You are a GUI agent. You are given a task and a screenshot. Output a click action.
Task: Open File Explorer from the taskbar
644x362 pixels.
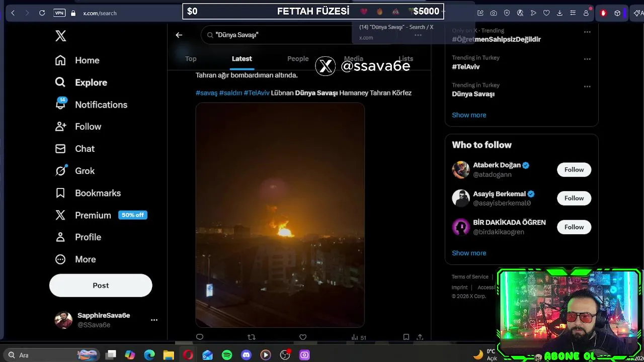tap(169, 355)
